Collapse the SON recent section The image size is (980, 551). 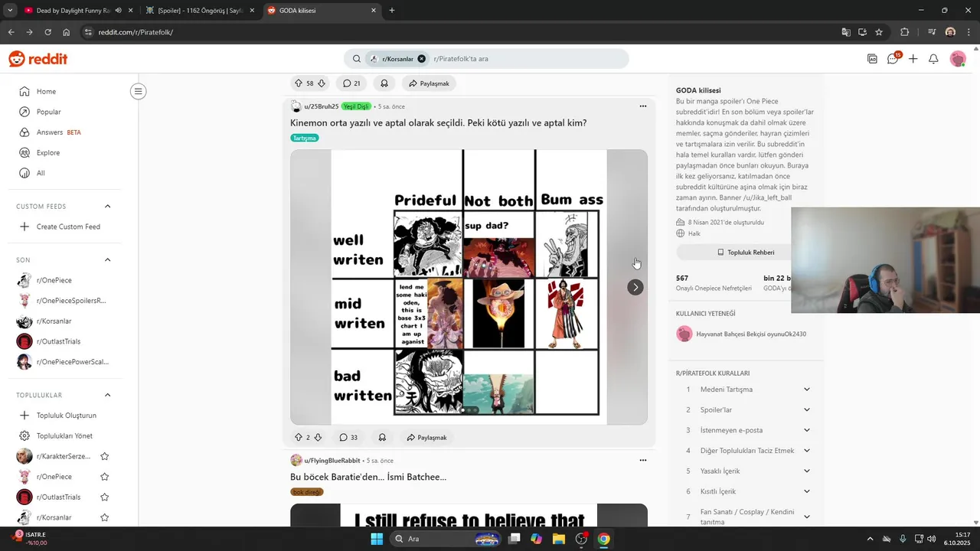coord(107,259)
